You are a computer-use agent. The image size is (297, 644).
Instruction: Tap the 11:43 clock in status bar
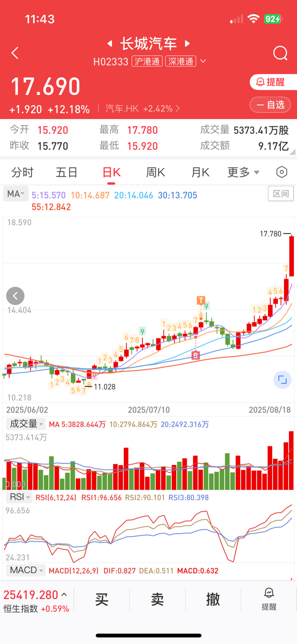pos(40,19)
